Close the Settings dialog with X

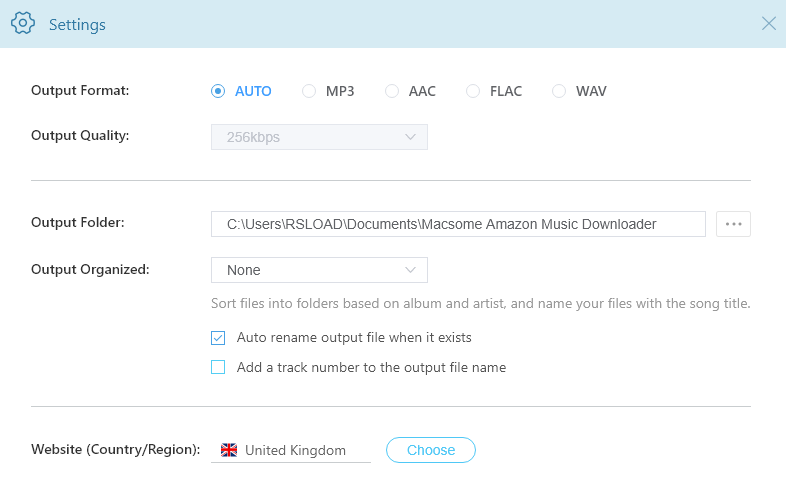pyautogui.click(x=768, y=24)
